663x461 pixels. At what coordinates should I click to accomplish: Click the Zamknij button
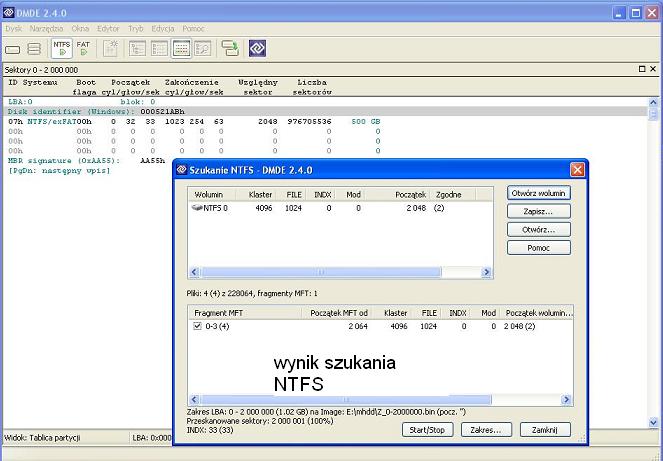(x=545, y=430)
